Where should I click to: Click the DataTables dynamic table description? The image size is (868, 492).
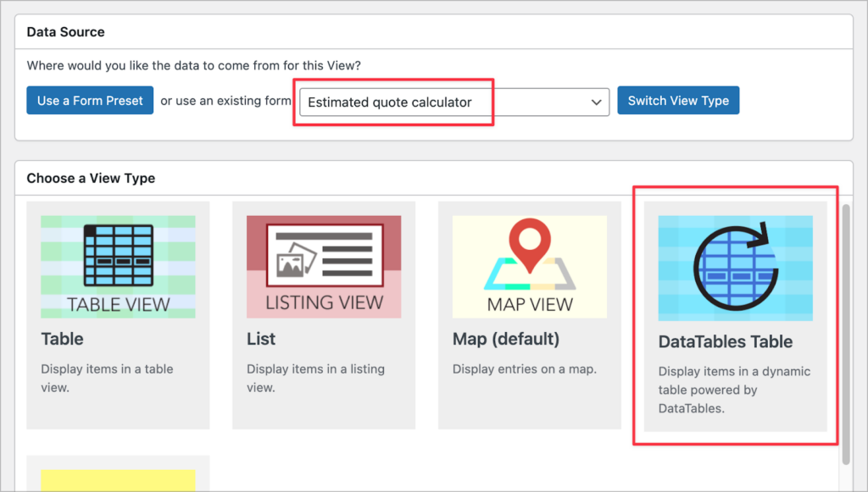pos(734,390)
